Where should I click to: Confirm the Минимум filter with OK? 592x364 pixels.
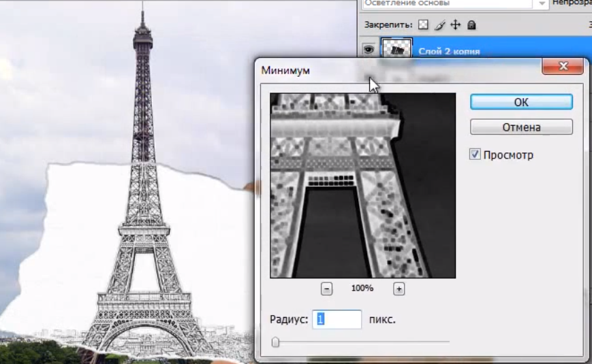(521, 102)
